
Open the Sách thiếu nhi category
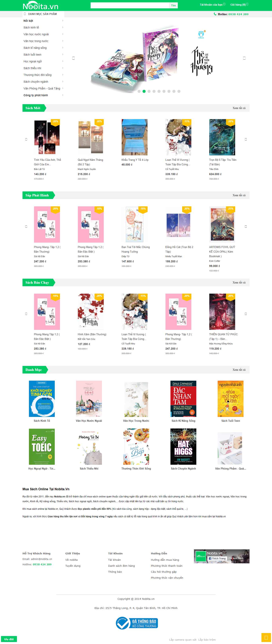pos(32,68)
